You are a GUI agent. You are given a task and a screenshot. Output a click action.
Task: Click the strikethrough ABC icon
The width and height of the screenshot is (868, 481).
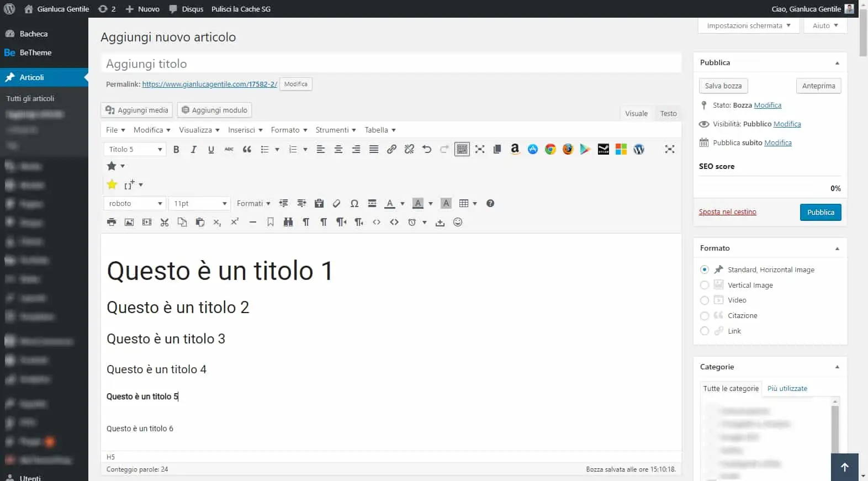tap(229, 150)
